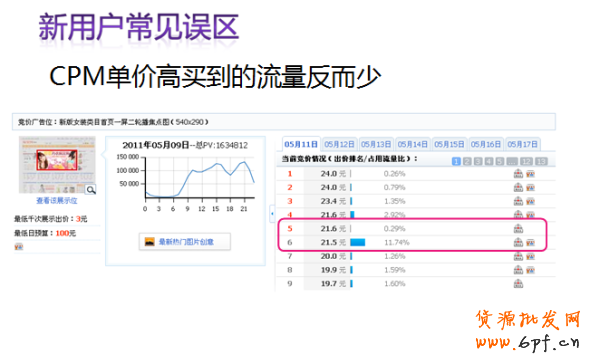Switch to the 05月12日 tab

pos(339,145)
